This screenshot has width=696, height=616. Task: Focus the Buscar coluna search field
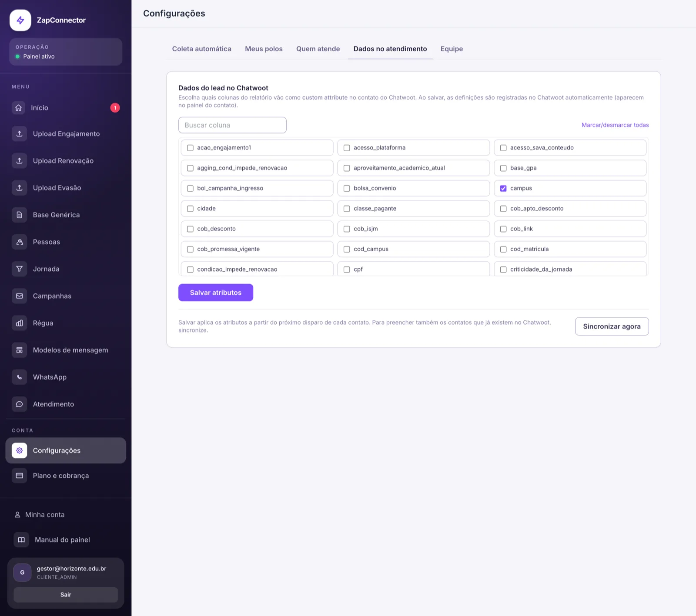[232, 125]
